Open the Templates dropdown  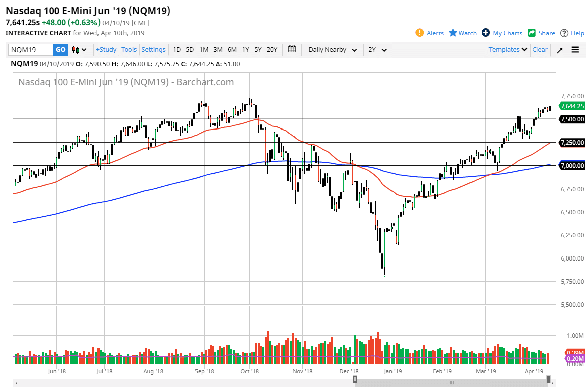(x=506, y=49)
